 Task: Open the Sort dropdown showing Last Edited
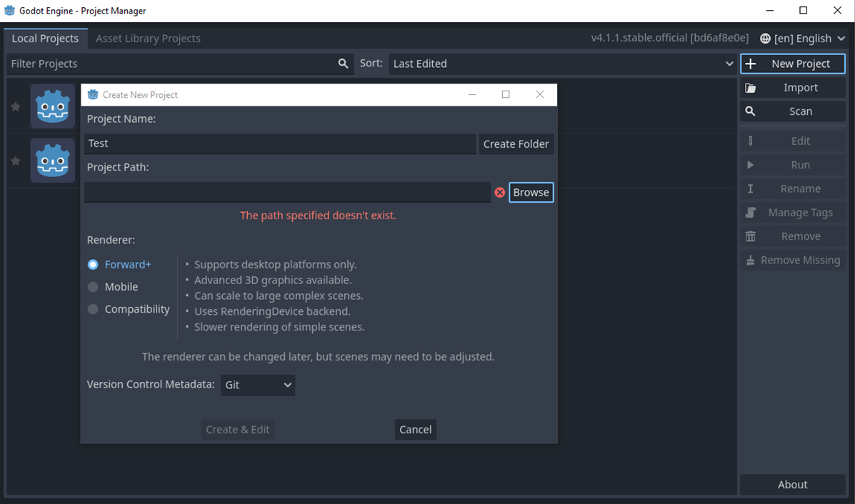pyautogui.click(x=563, y=64)
